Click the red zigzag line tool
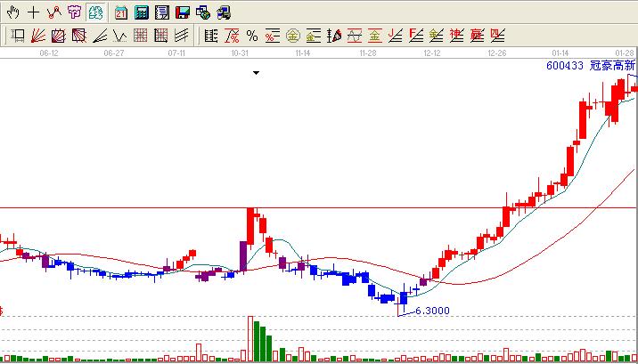638x364 pixels. click(53, 12)
